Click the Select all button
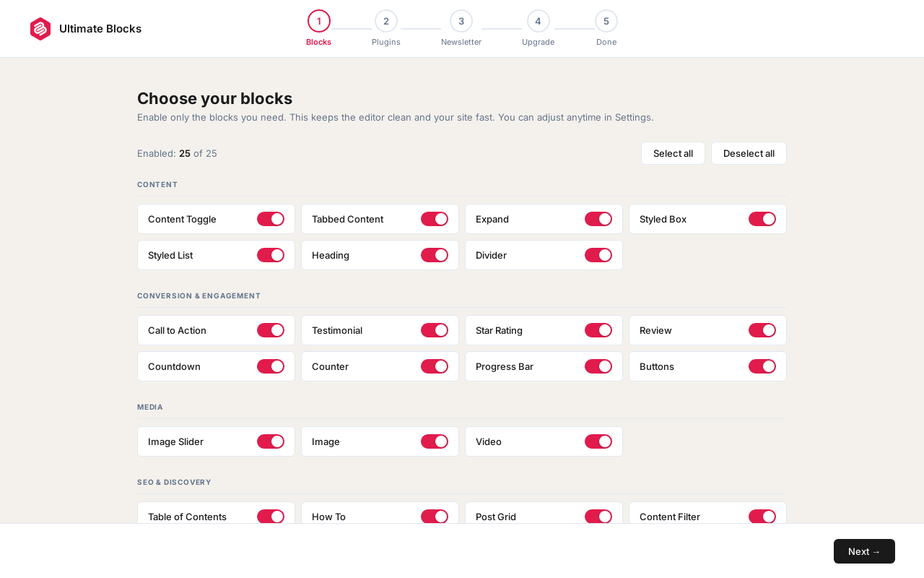 pyautogui.click(x=673, y=153)
